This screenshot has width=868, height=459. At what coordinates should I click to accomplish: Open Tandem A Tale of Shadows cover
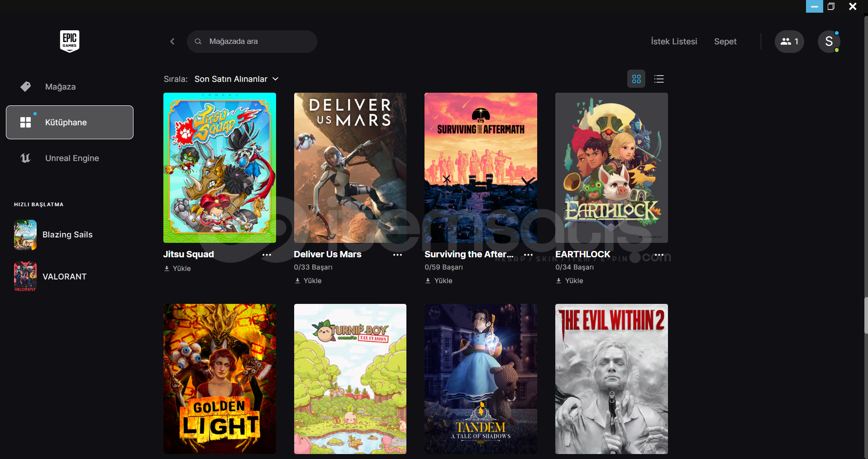tap(481, 379)
